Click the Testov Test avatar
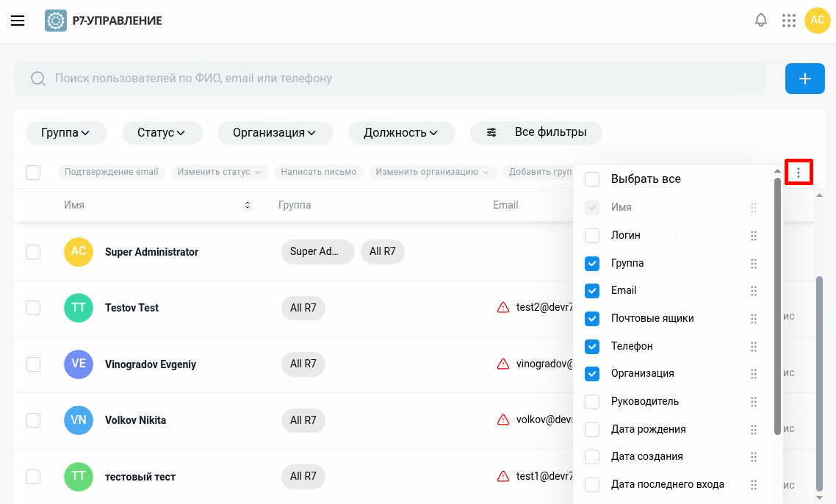The width and height of the screenshot is (836, 504). coord(79,308)
